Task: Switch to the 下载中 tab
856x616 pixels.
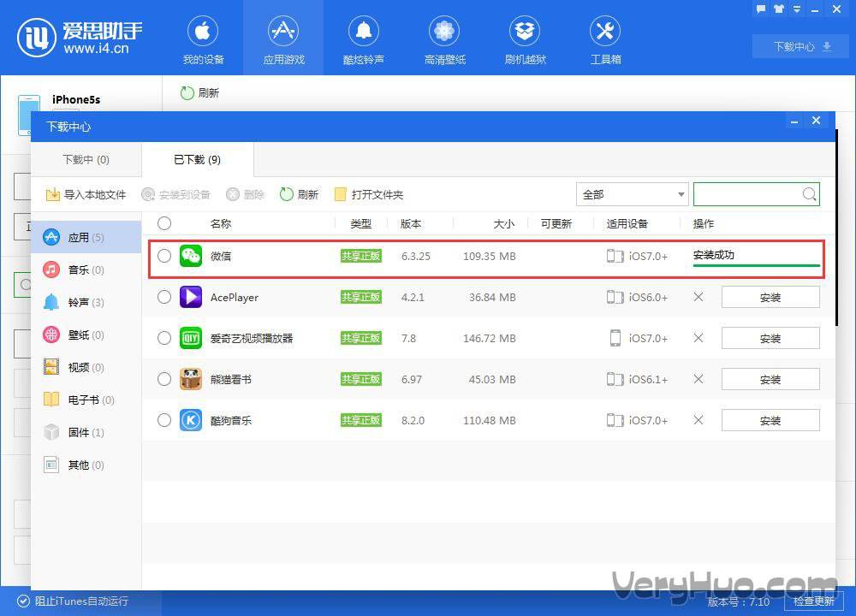Action: [x=86, y=159]
